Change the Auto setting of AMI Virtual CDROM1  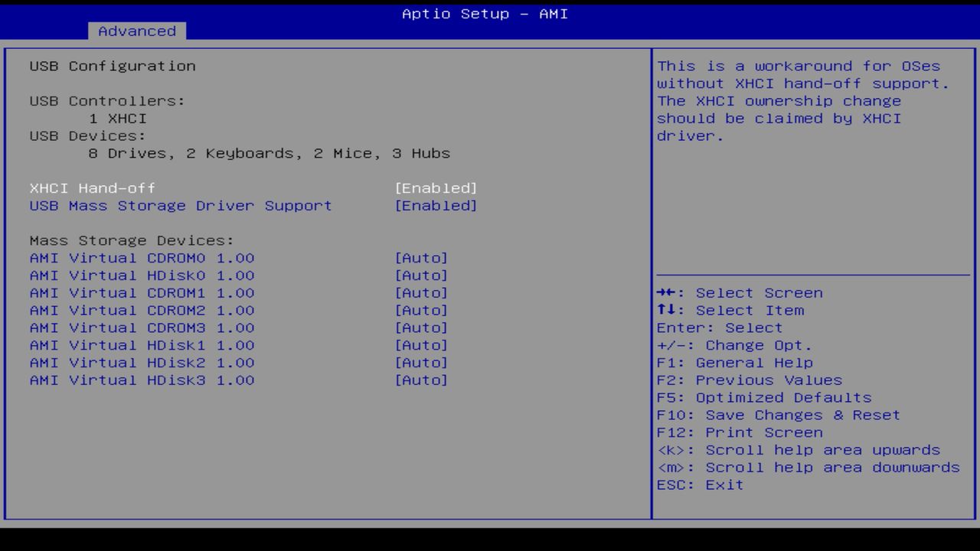[x=422, y=292]
